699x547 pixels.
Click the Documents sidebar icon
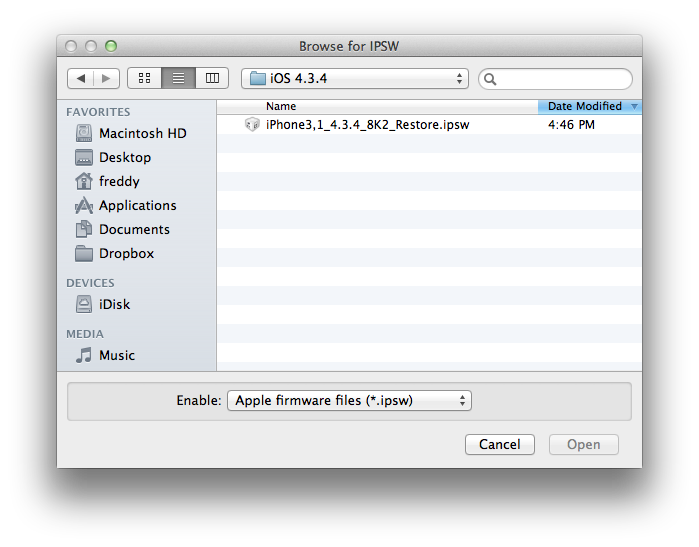click(x=84, y=229)
